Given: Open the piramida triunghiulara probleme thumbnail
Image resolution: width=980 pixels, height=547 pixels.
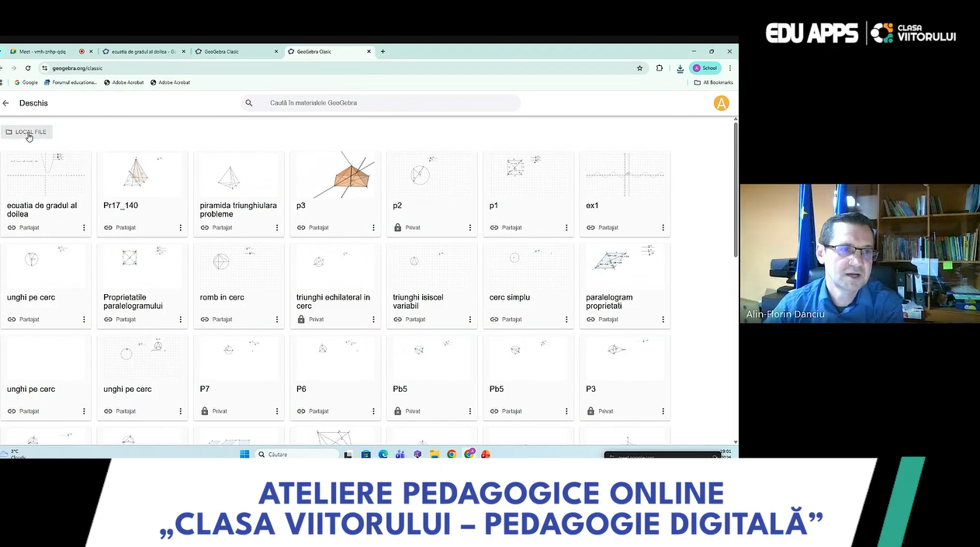Looking at the screenshot, I should [x=239, y=174].
